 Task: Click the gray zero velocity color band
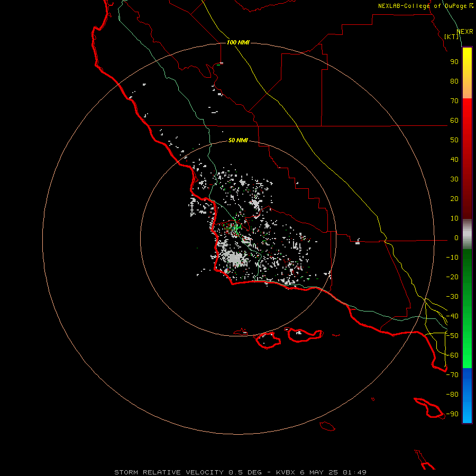467,234
